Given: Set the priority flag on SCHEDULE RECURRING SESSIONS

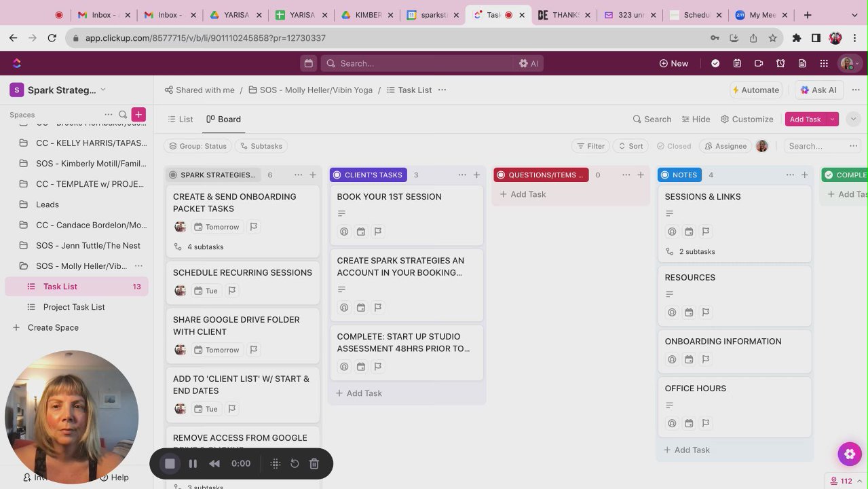Looking at the screenshot, I should (x=232, y=291).
